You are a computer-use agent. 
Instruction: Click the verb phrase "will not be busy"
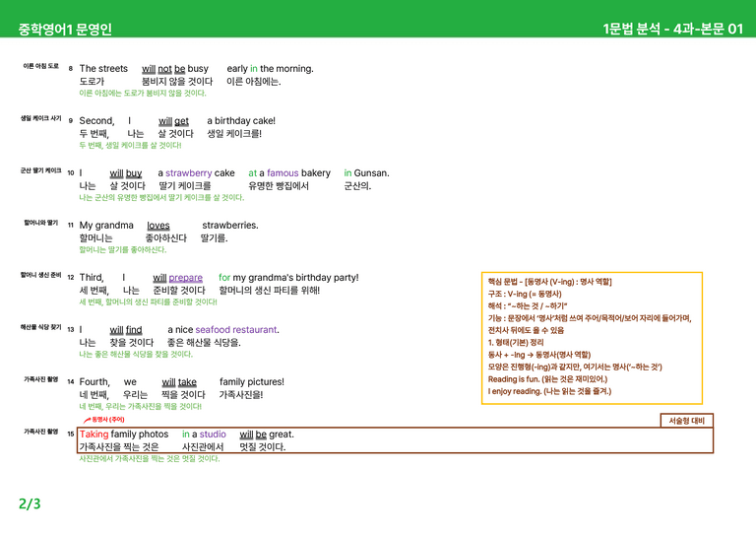pyautogui.click(x=175, y=69)
